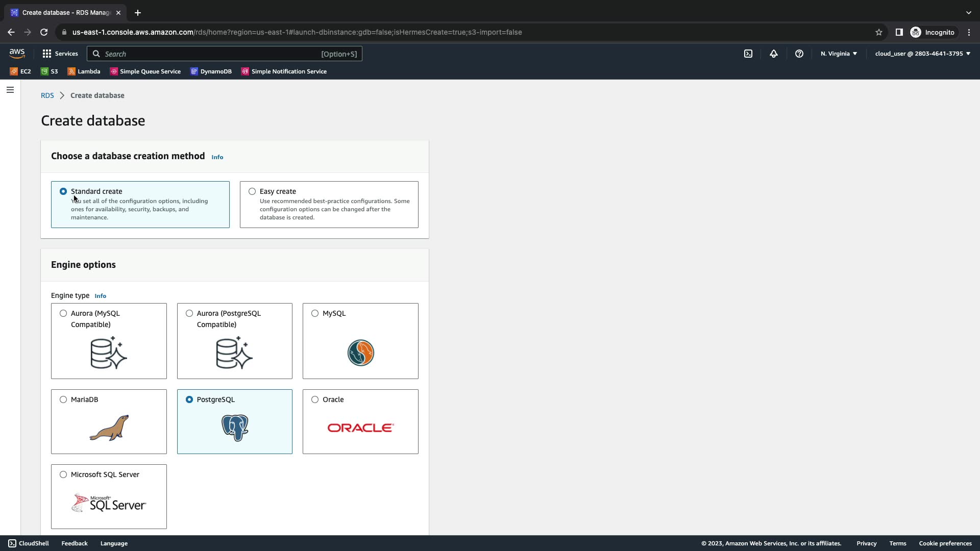Open the notifications bell icon
Image resolution: width=980 pixels, height=551 pixels.
click(774, 54)
